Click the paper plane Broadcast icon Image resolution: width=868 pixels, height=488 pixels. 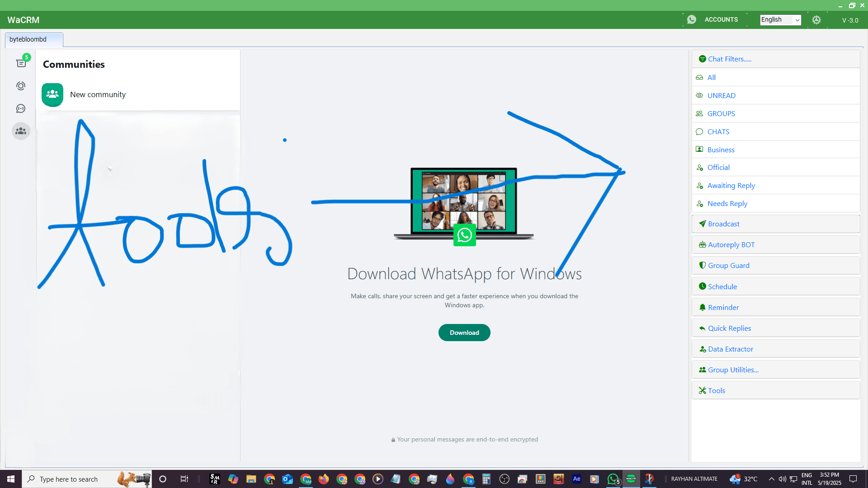click(x=703, y=224)
